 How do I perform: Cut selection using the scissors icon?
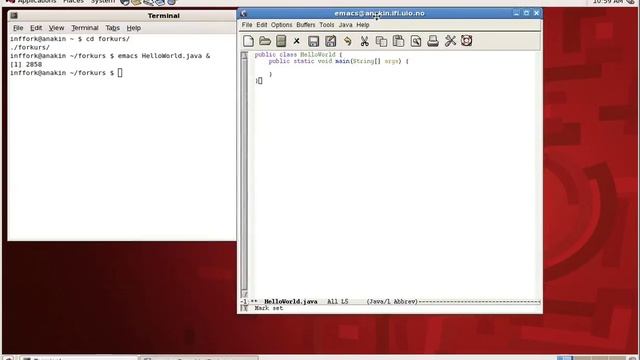click(364, 41)
